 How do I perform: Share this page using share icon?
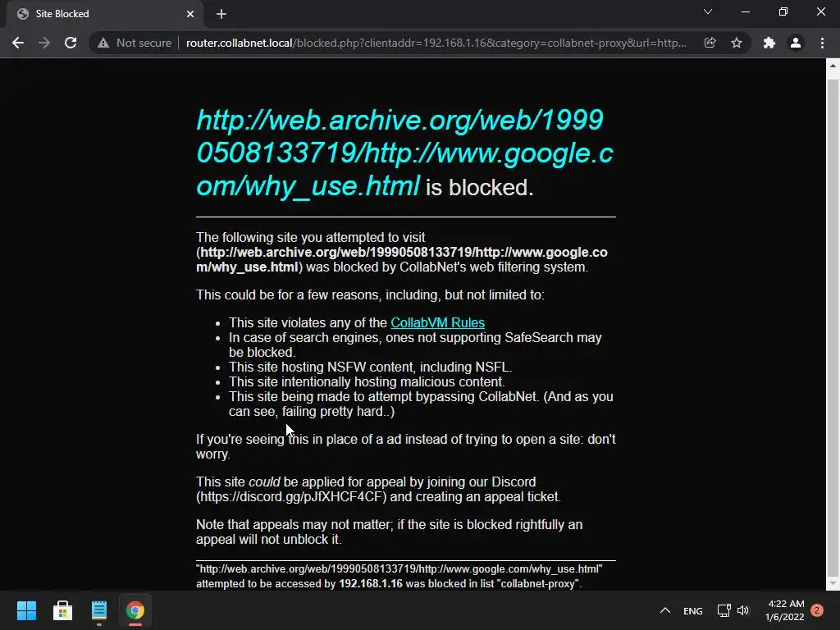click(710, 43)
